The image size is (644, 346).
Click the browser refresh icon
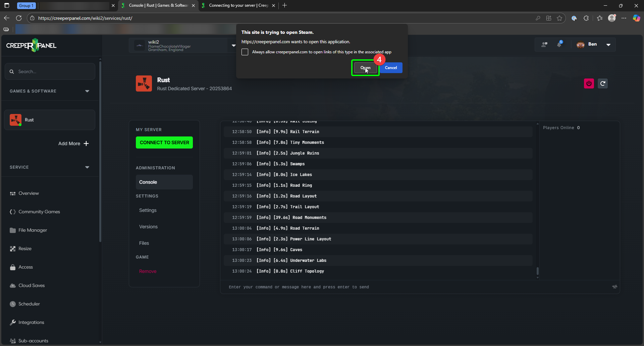pos(19,18)
